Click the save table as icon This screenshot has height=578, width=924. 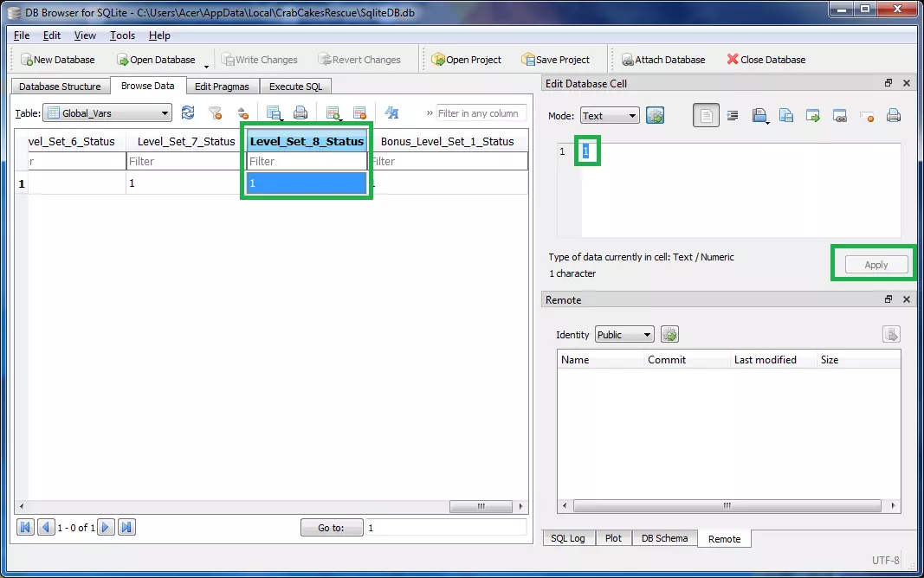[x=274, y=112]
